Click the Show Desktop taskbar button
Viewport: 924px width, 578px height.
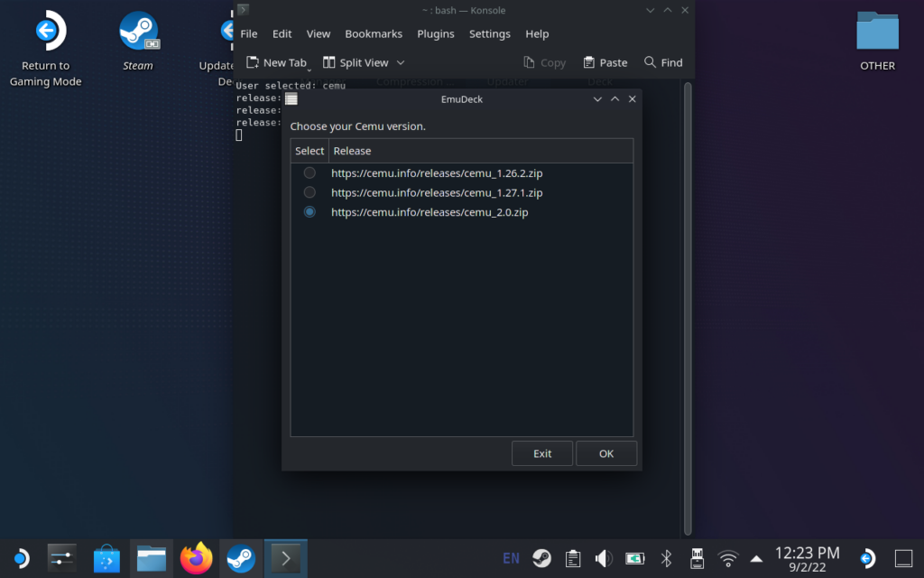[903, 558]
